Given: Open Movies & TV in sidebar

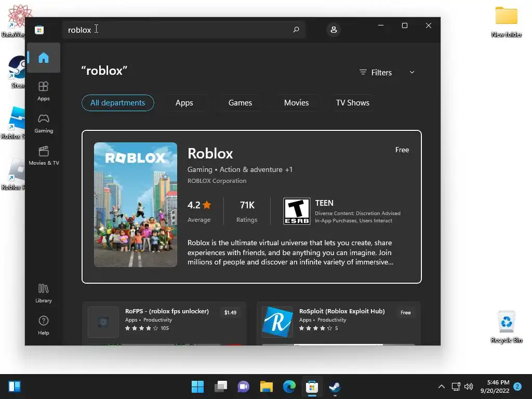Looking at the screenshot, I should point(44,155).
